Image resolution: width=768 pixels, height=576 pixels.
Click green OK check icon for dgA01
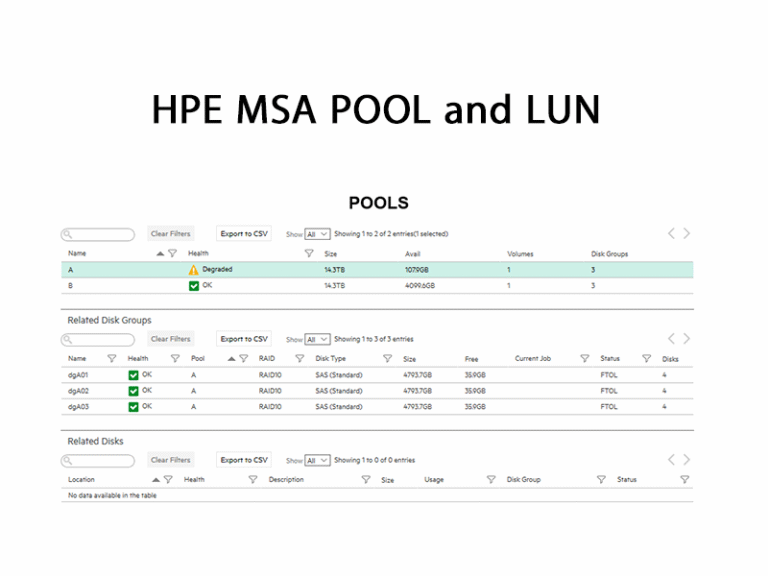tap(134, 375)
